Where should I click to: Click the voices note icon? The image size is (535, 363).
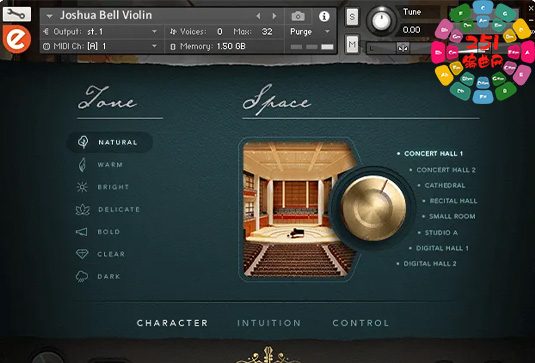(173, 32)
